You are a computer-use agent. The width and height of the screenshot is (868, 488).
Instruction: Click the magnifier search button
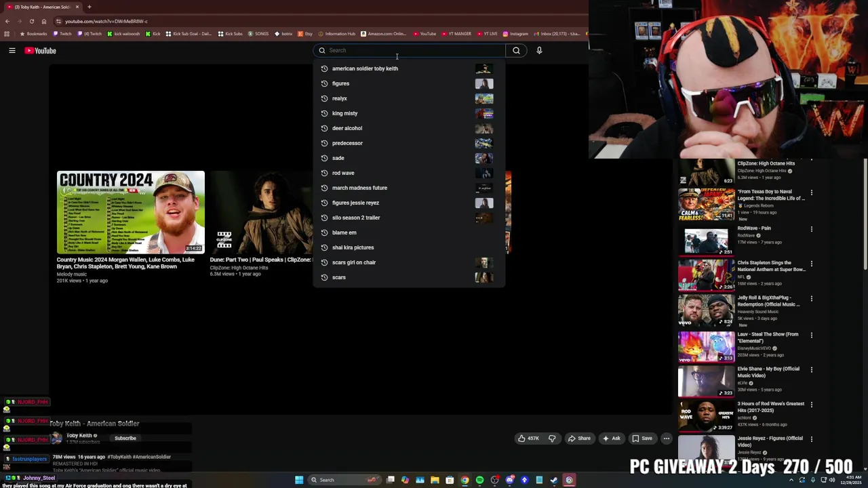click(x=516, y=50)
